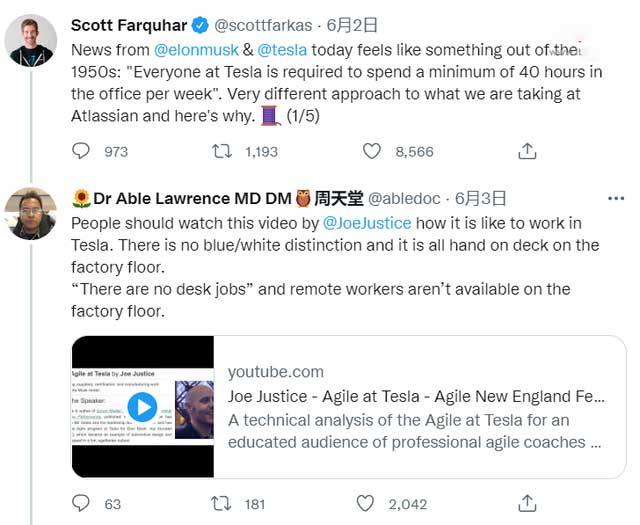This screenshot has width=640, height=525.
Task: Visit the @JoeJustice mention
Action: coord(368,222)
